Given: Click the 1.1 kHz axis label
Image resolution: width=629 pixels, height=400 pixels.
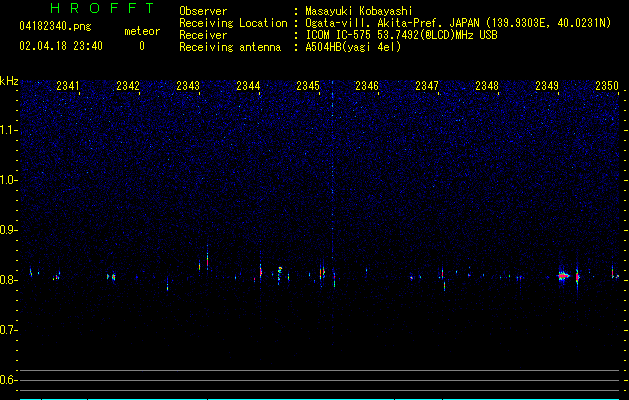Looking at the screenshot, I should (x=9, y=130).
